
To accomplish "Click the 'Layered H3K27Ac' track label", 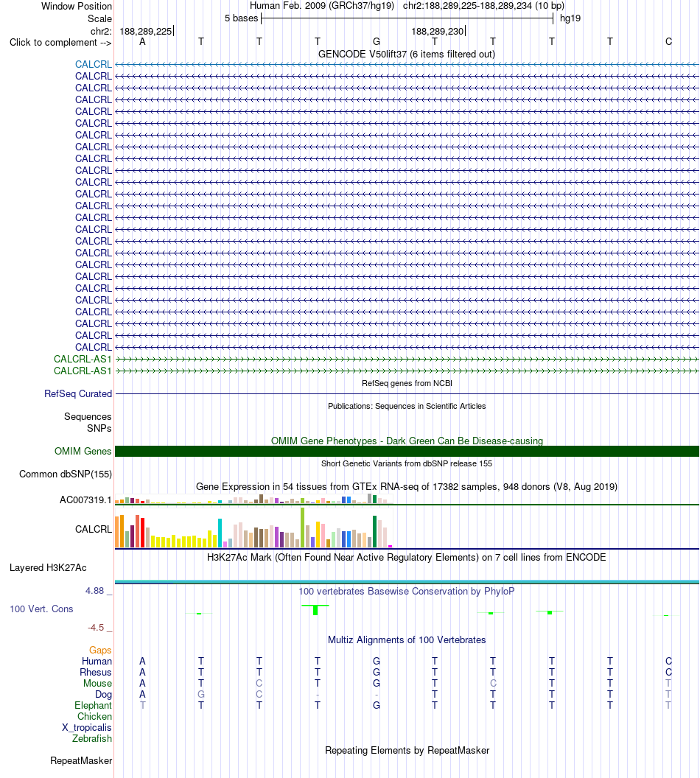I will point(48,568).
